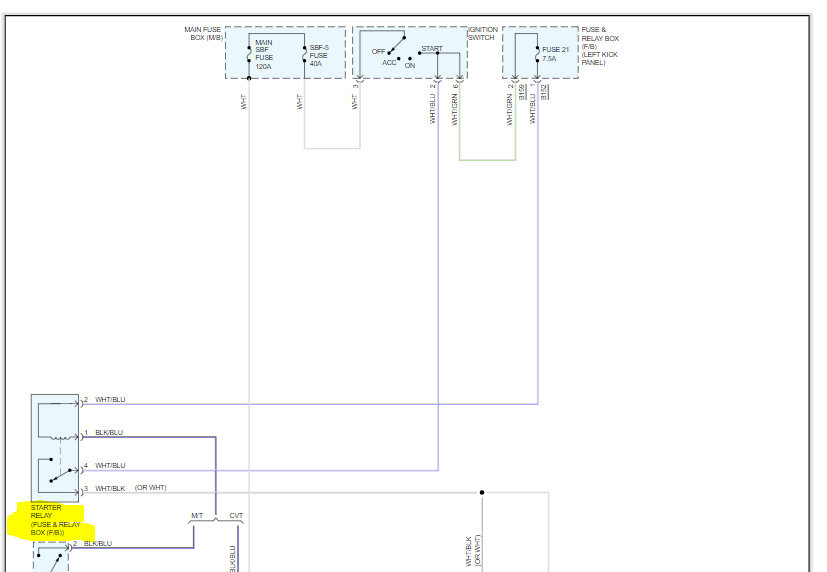Image resolution: width=827 pixels, height=572 pixels.
Task: Click BLK/BLU label at starter relay pin 1
Action: point(109,432)
